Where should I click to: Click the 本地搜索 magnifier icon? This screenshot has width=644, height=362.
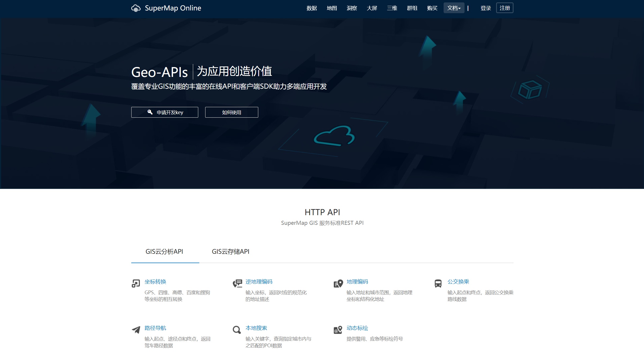pos(237,330)
